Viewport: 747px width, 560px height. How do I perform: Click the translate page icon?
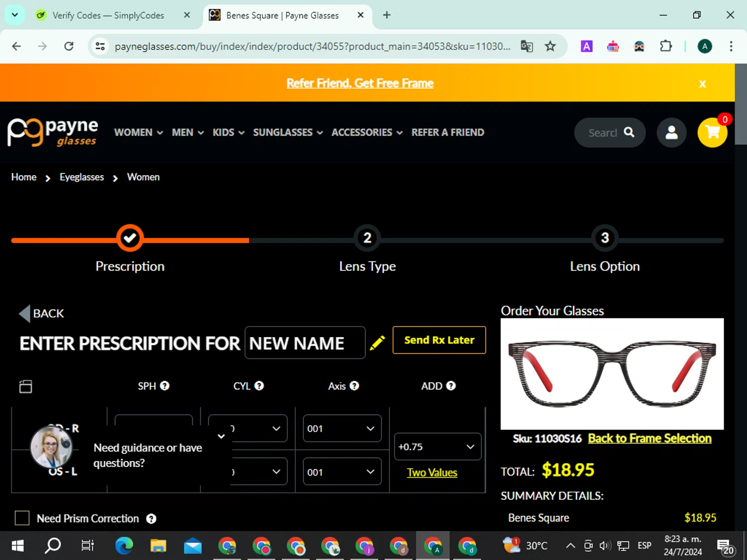pos(526,46)
